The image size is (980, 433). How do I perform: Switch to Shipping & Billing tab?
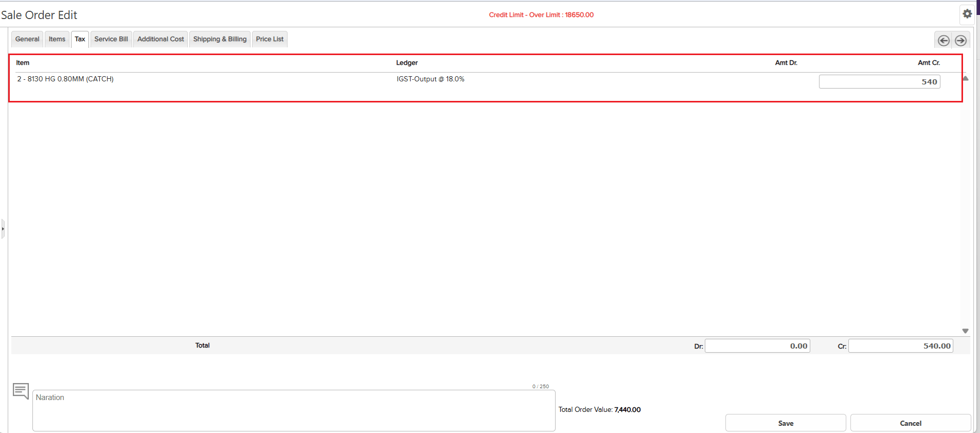coord(220,39)
